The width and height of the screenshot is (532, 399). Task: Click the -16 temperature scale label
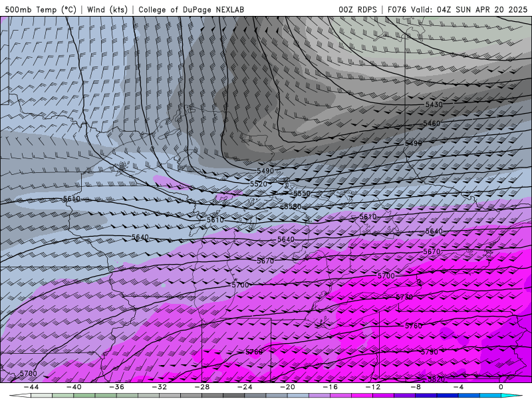click(331, 387)
